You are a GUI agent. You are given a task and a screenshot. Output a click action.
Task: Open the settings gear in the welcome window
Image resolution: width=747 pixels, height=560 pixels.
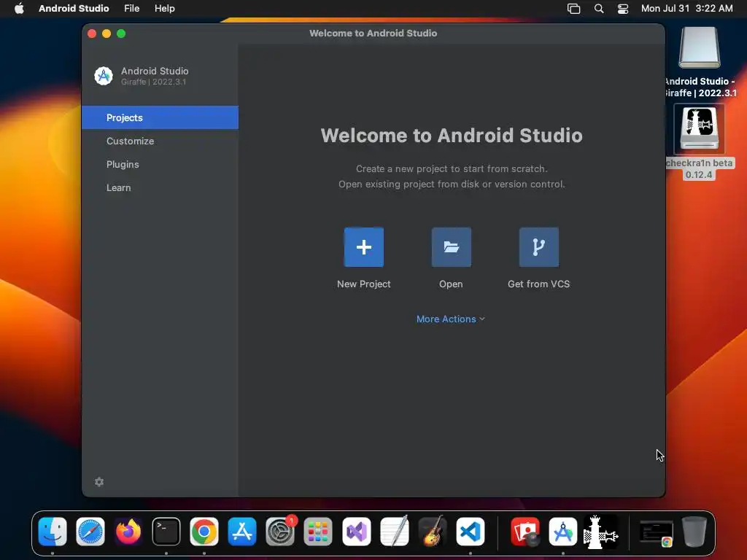[99, 482]
